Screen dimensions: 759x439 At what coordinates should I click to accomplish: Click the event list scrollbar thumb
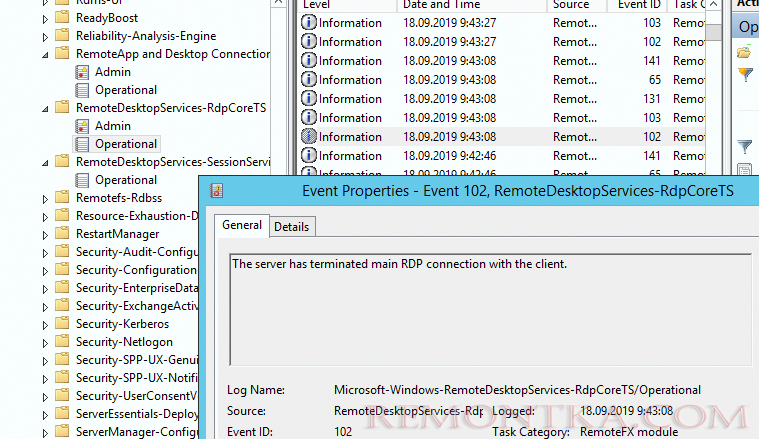click(x=713, y=31)
